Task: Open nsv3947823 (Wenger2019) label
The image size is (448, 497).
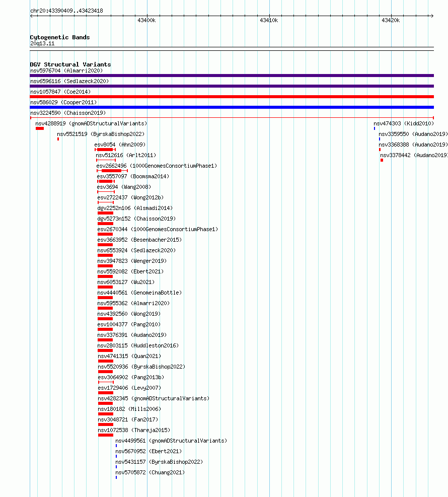Action: point(132,261)
